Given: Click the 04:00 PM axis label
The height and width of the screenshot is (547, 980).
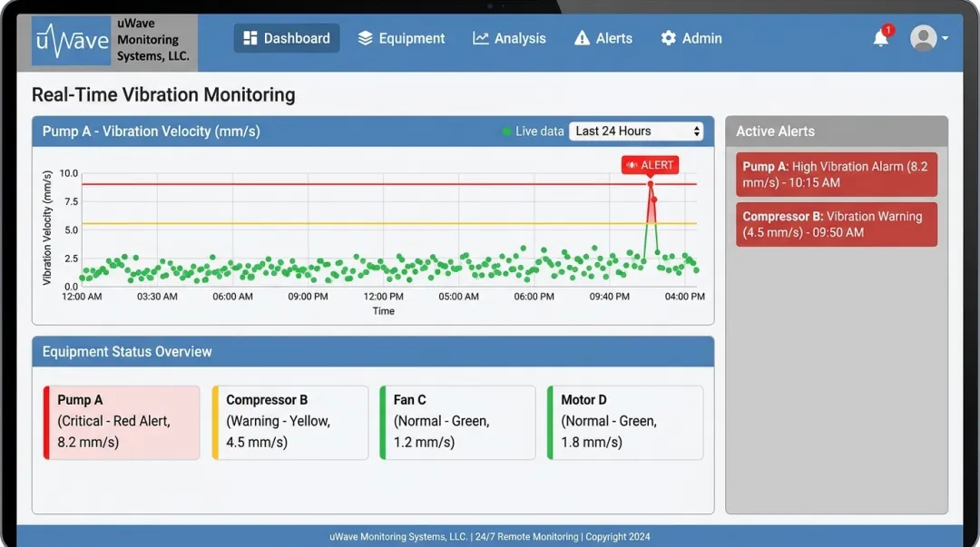Looking at the screenshot, I should [685, 297].
